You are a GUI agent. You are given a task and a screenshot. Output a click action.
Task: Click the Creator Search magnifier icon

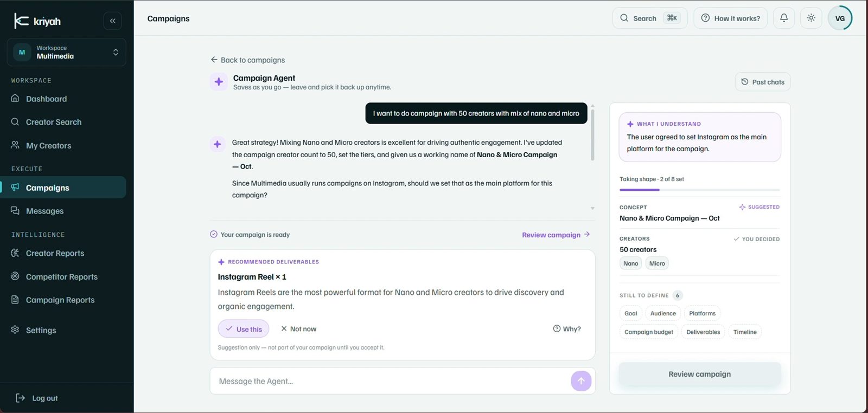point(15,122)
